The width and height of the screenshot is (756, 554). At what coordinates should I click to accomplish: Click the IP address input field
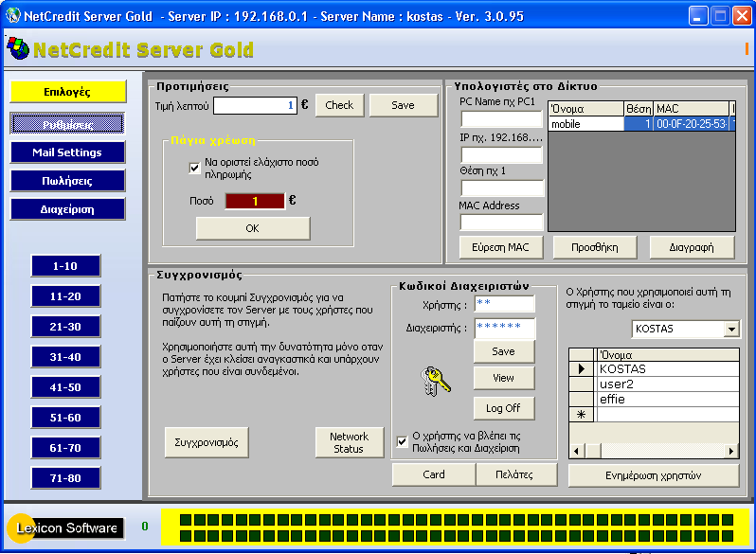(x=502, y=154)
